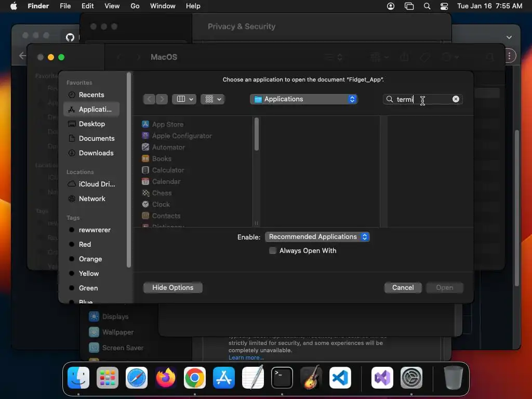Open the File menu
Screen dimensions: 532x399
pos(65,6)
